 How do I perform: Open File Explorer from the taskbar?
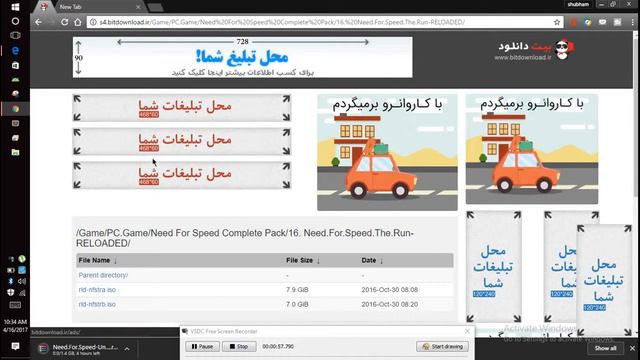coord(15,152)
